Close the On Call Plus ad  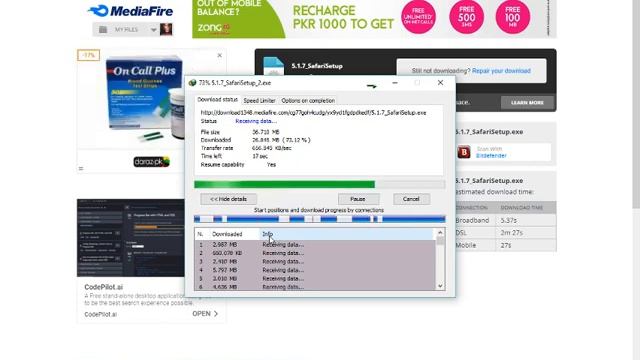tap(220, 55)
